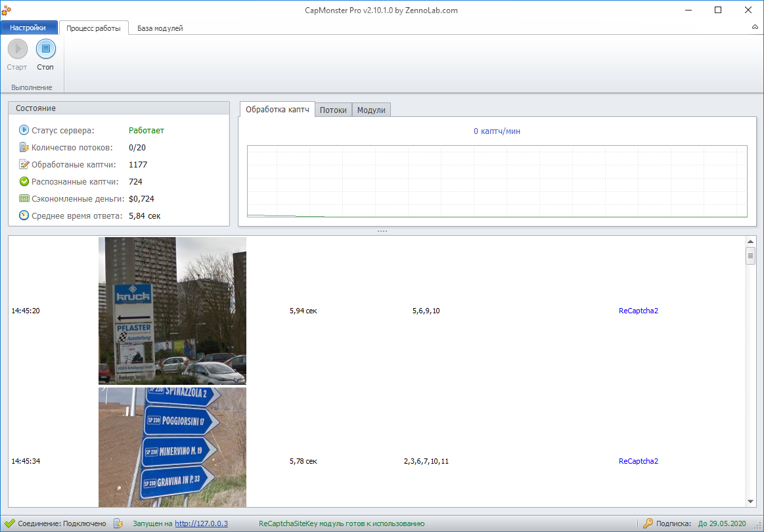Image resolution: width=764 pixels, height=532 pixels.
Task: Click the server status icon
Action: click(24, 130)
